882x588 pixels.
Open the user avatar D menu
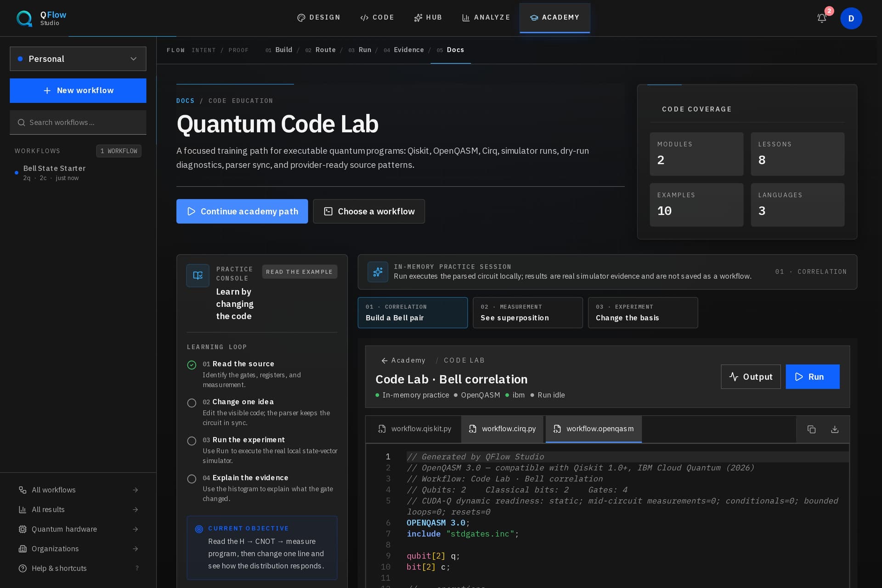point(851,18)
